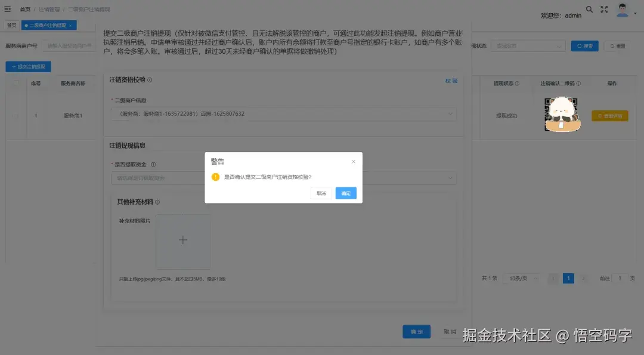Click the info icon beside 提现状态 column
The height and width of the screenshot is (355, 644).
[518, 83]
